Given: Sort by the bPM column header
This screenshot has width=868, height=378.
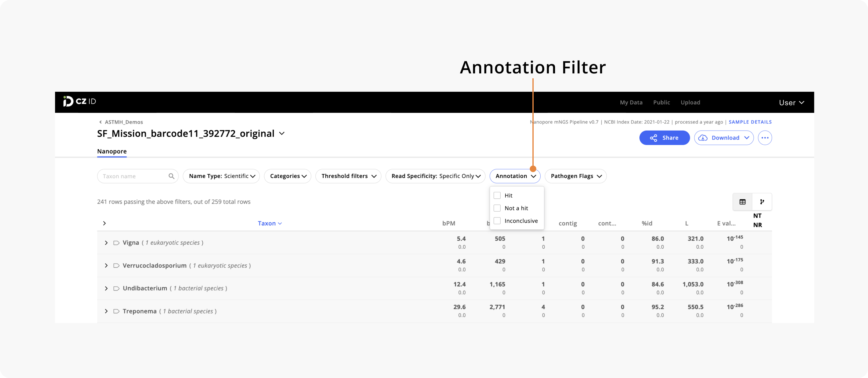Looking at the screenshot, I should (448, 223).
